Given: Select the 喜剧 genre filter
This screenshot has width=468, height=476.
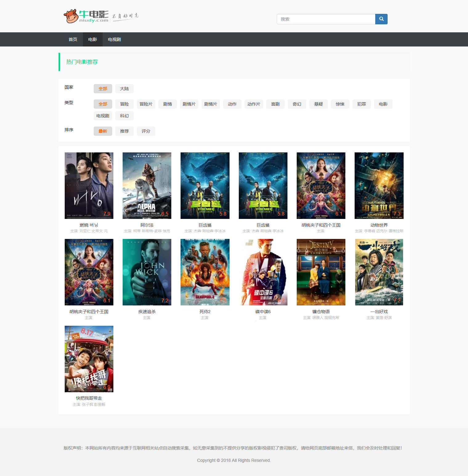Looking at the screenshot, I should tap(275, 104).
